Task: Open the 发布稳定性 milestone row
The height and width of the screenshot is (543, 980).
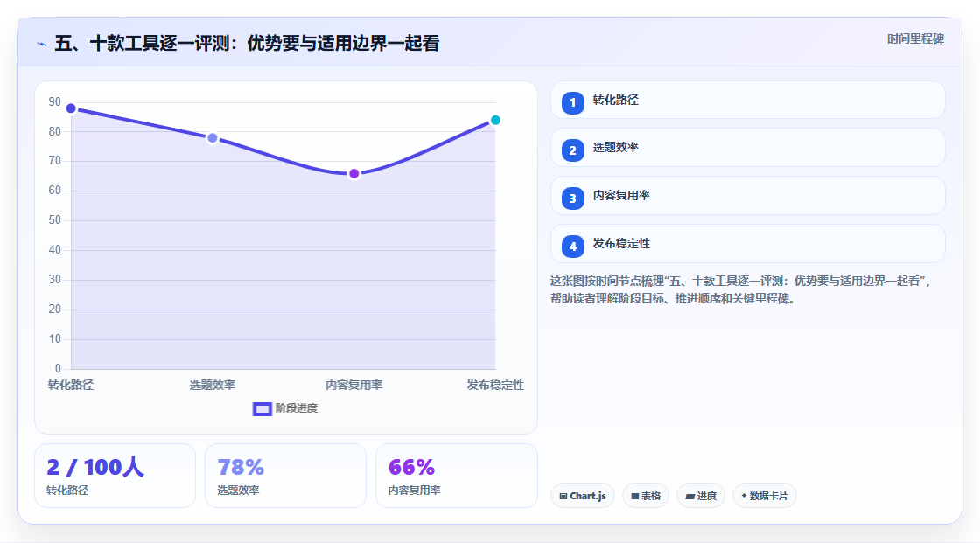Action: pos(747,244)
